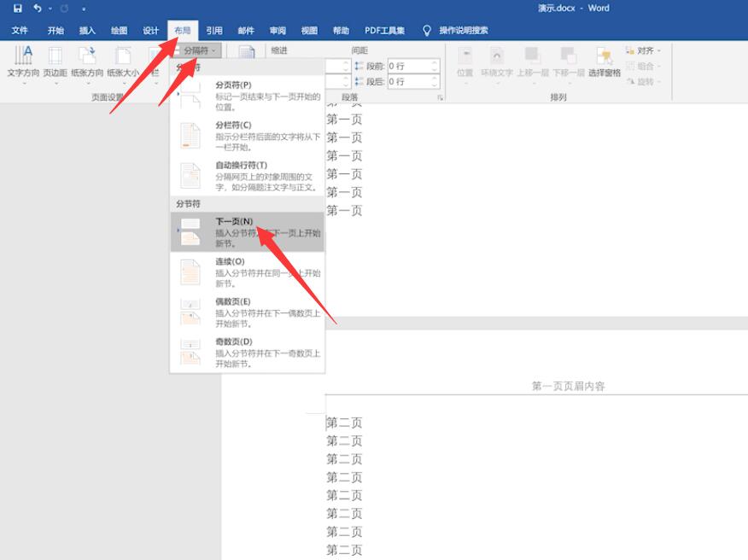Open the 帮助 ribbon tab
Image resolution: width=748 pixels, height=560 pixels.
(341, 31)
